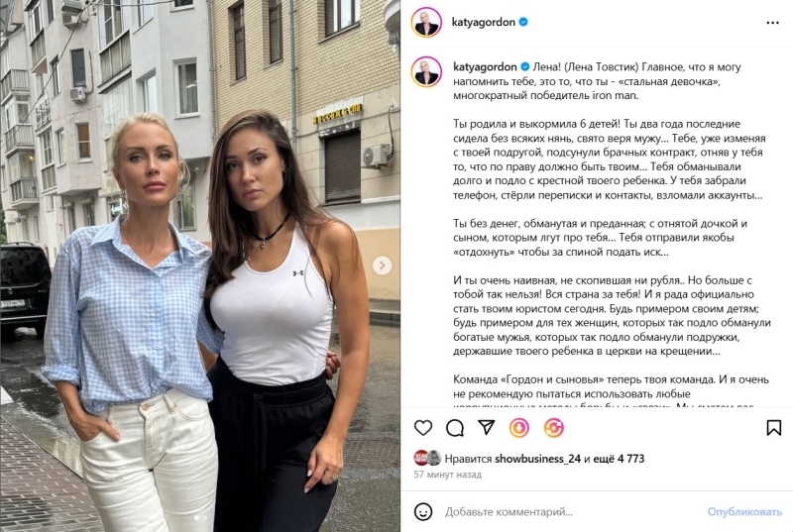Click the 'Опубликовать' button

(x=744, y=512)
